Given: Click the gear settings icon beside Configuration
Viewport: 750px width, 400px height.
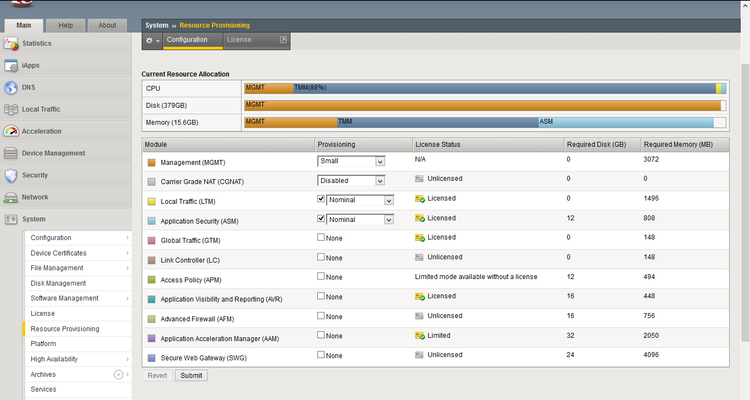Looking at the screenshot, I should point(150,40).
